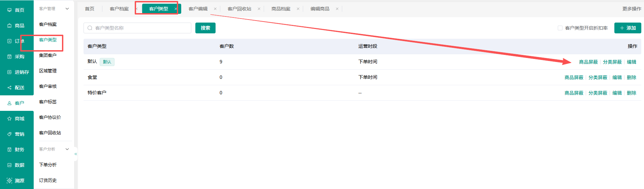Switch to the 客户编辑 tab

click(198, 9)
